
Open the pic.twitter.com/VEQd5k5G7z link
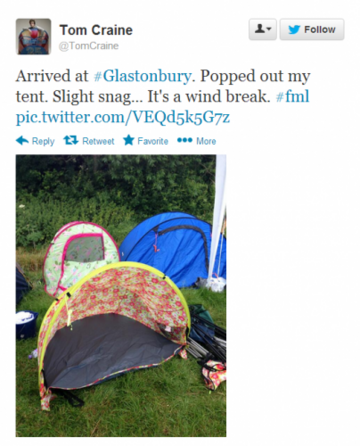123,117
